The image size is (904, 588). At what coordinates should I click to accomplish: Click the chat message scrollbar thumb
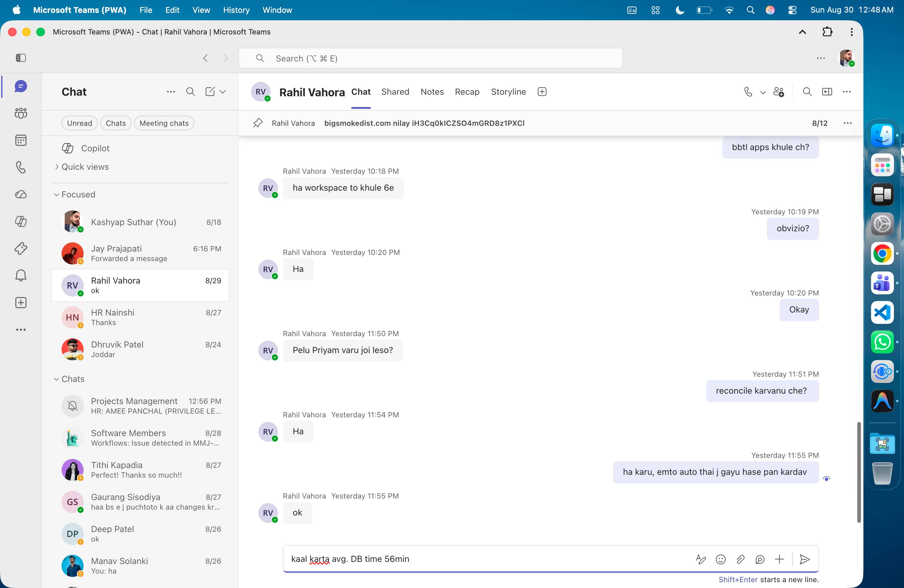pyautogui.click(x=858, y=472)
